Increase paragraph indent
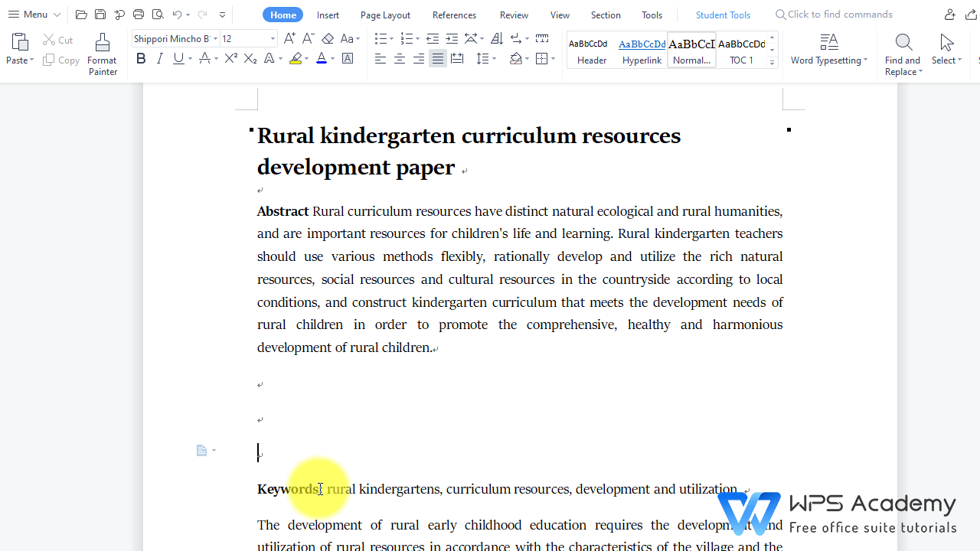This screenshot has width=980, height=551. (x=452, y=38)
